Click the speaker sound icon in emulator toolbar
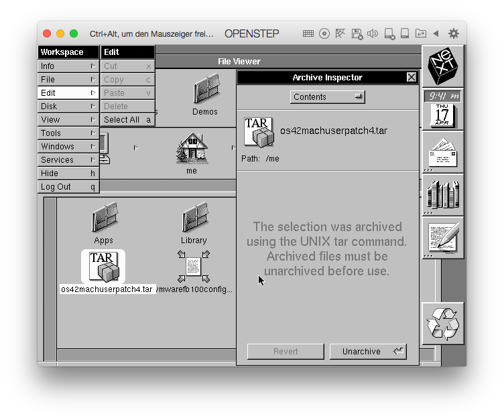504x420 pixels. pos(373,33)
